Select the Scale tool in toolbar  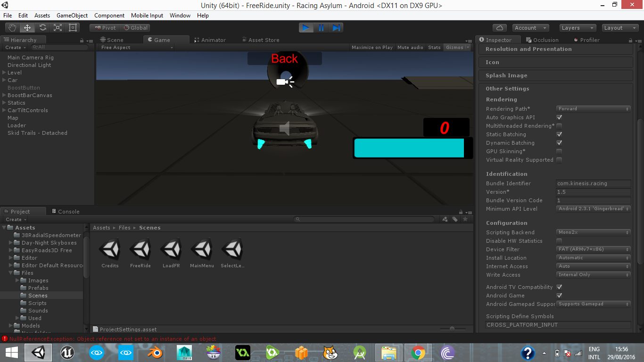click(x=58, y=28)
